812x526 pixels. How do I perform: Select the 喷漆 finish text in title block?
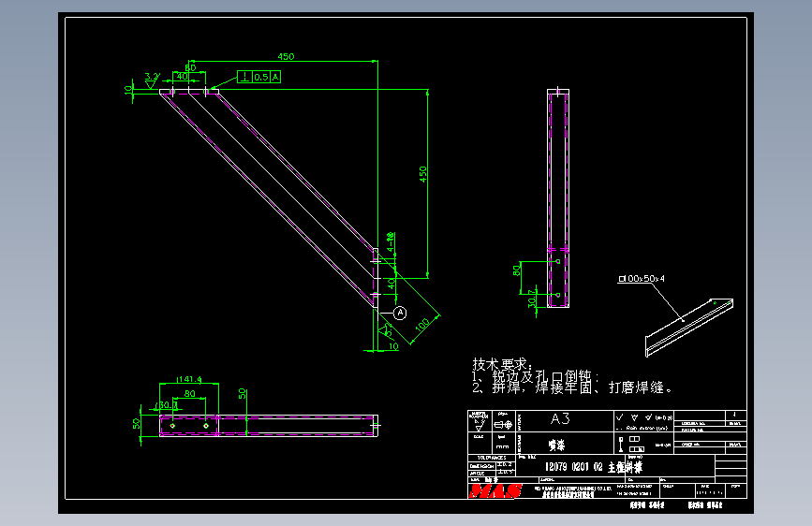point(556,445)
